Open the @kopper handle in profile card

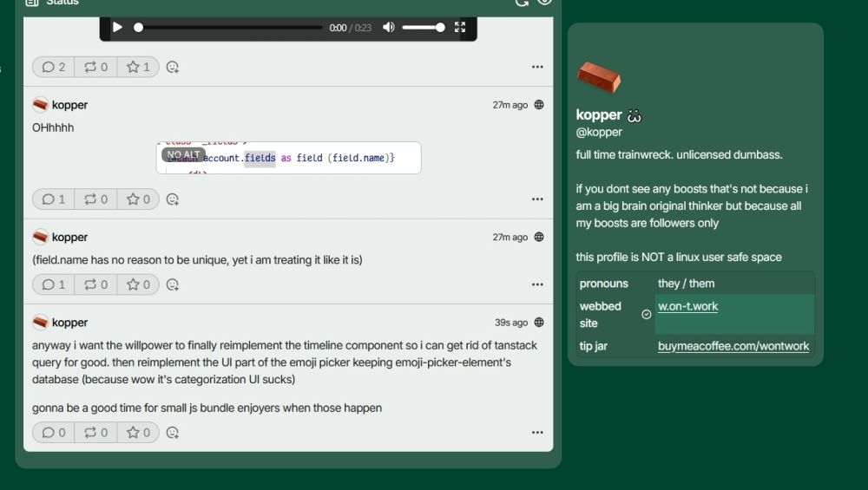(599, 132)
